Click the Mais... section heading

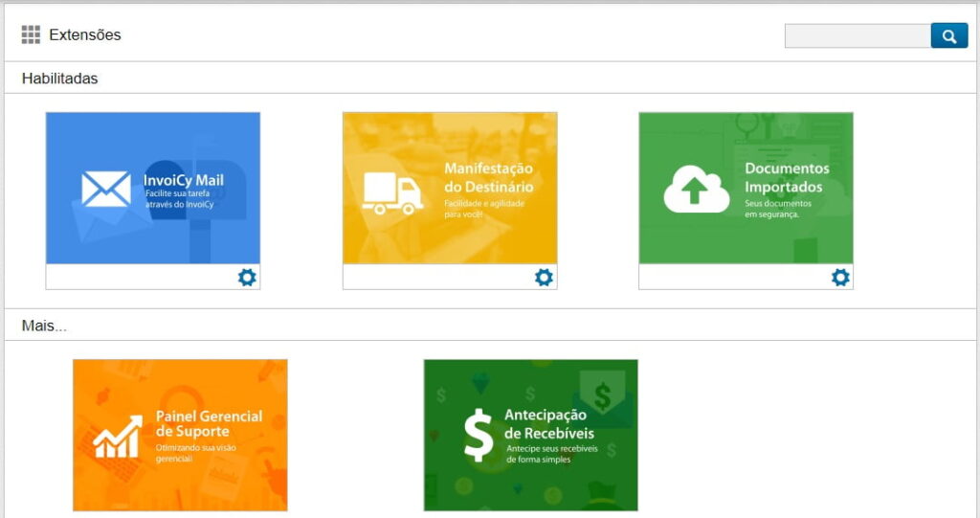click(x=44, y=326)
